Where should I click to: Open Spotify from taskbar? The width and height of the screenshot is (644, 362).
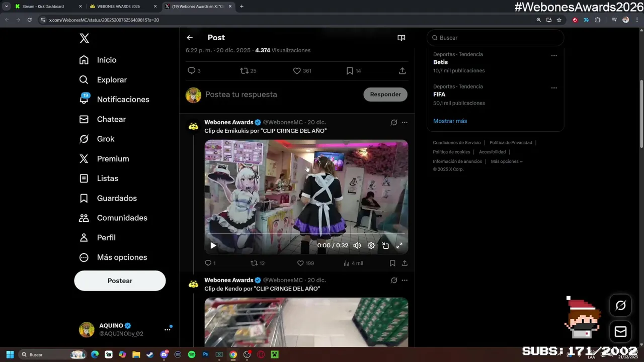pyautogui.click(x=192, y=354)
